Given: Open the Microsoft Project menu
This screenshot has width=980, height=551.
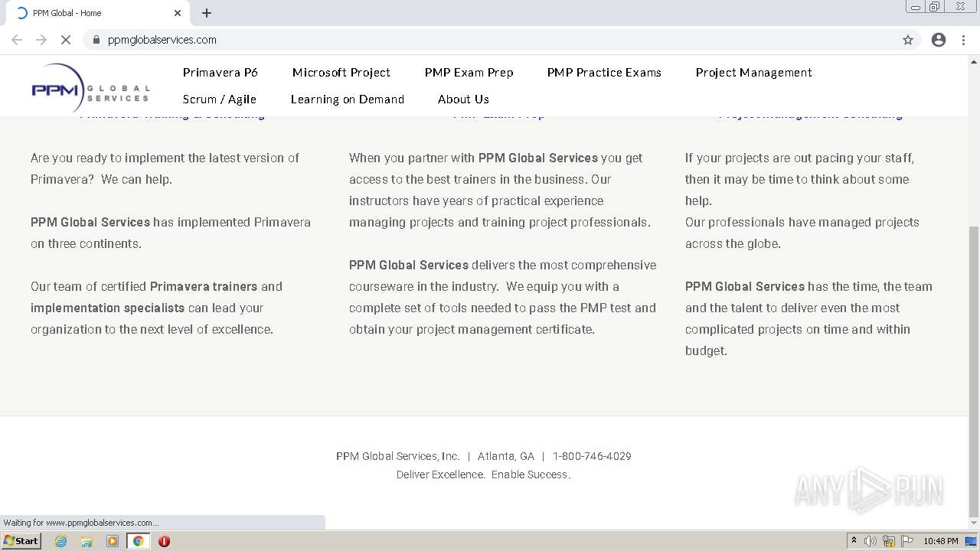Looking at the screenshot, I should (341, 73).
